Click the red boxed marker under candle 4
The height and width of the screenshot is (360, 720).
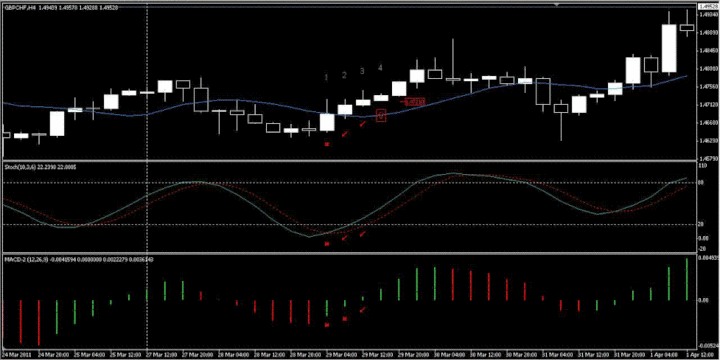click(x=381, y=116)
